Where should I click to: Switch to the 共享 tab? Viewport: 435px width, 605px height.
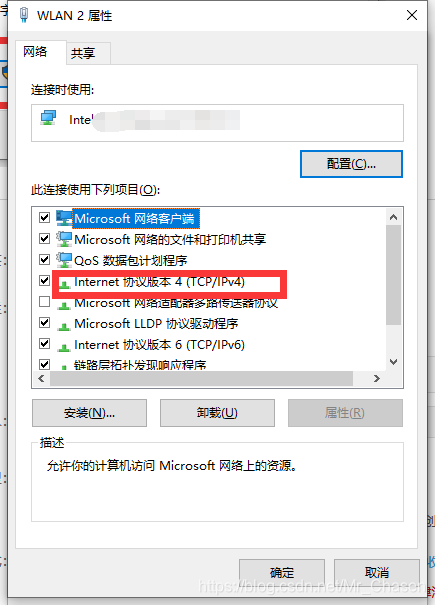(x=83, y=53)
